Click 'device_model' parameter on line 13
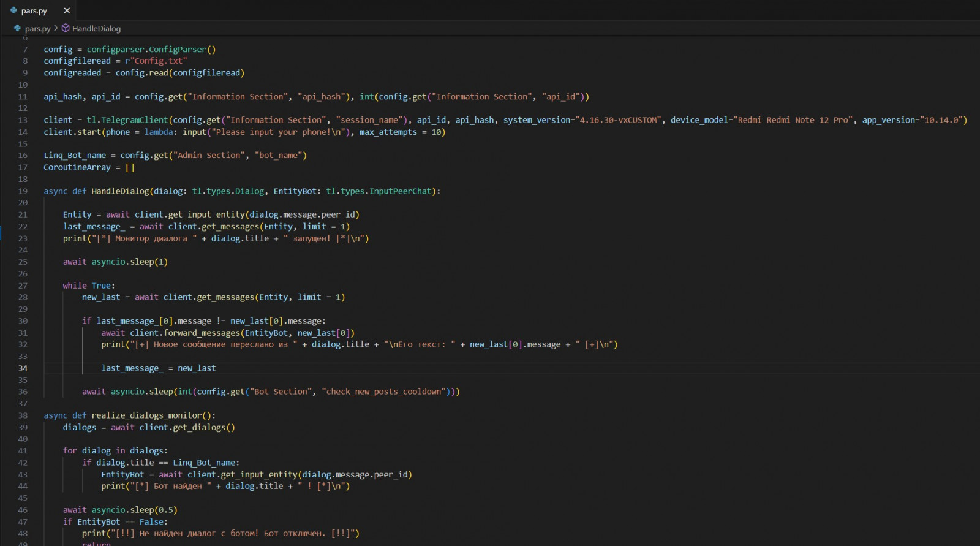The image size is (980, 546). tap(699, 120)
